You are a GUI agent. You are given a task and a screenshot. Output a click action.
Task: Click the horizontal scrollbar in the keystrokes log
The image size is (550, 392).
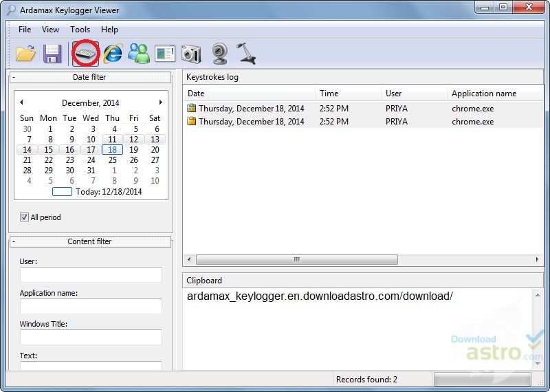click(297, 260)
